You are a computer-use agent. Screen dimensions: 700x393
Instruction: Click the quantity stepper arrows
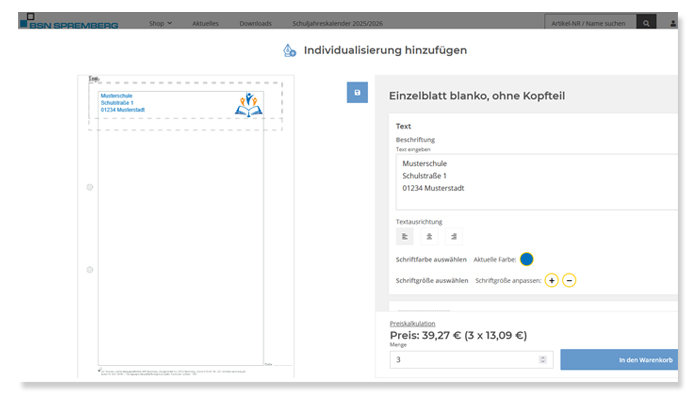542,360
